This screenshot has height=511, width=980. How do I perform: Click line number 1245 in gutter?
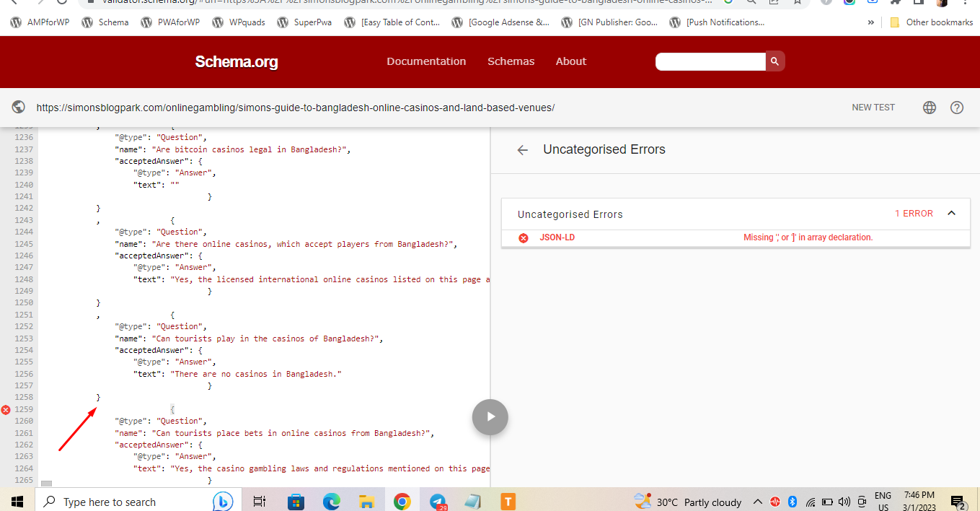pos(24,244)
